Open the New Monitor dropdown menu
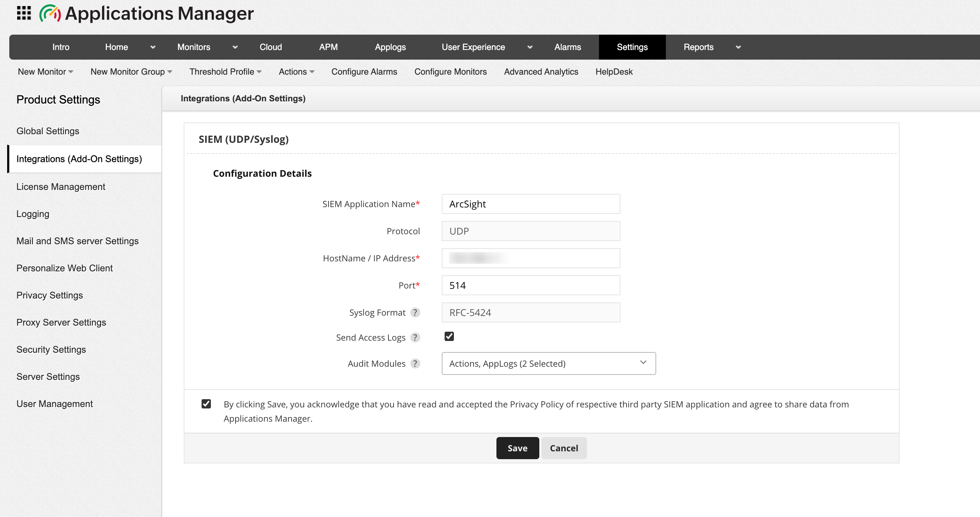Viewport: 980px width, 517px height. (45, 72)
